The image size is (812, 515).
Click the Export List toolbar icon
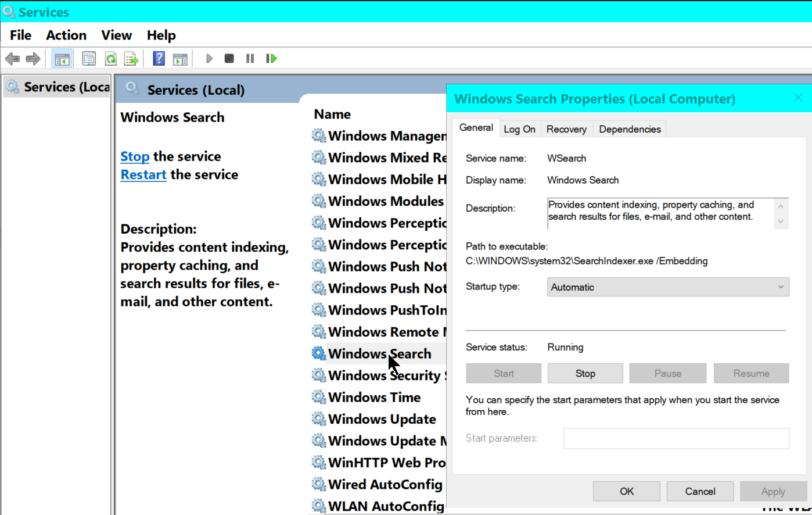[131, 59]
